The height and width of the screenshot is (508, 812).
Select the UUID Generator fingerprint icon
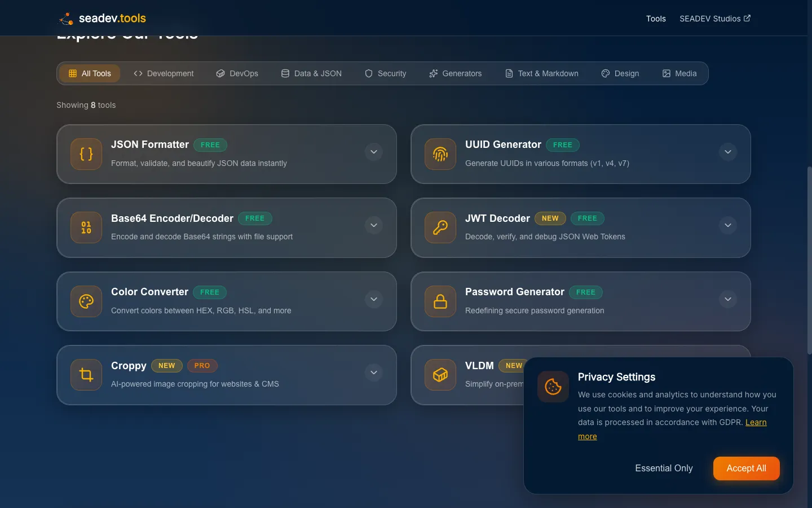[440, 154]
